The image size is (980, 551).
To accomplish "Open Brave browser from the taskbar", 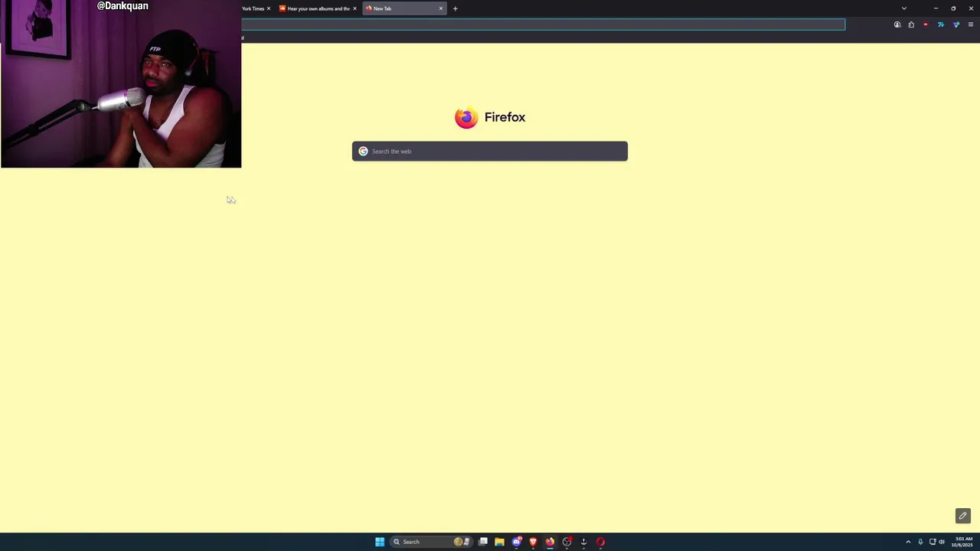I will point(533,542).
